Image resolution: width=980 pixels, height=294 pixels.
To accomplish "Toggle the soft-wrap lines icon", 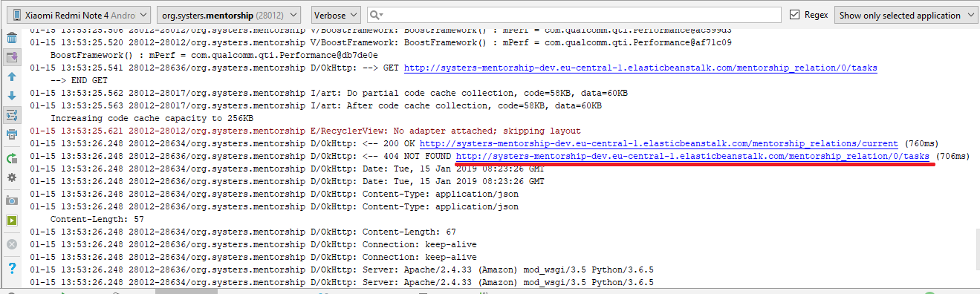I will point(12,115).
